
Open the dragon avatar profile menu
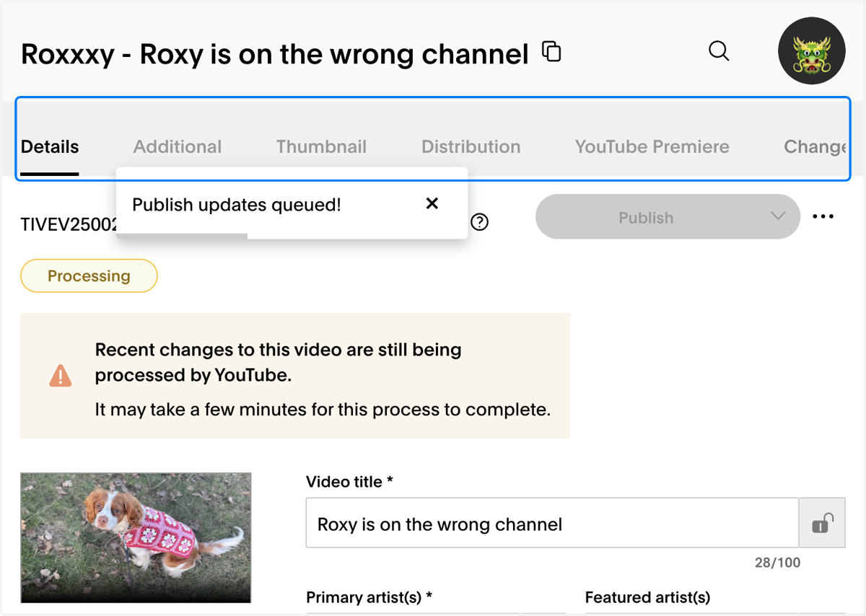(x=812, y=51)
